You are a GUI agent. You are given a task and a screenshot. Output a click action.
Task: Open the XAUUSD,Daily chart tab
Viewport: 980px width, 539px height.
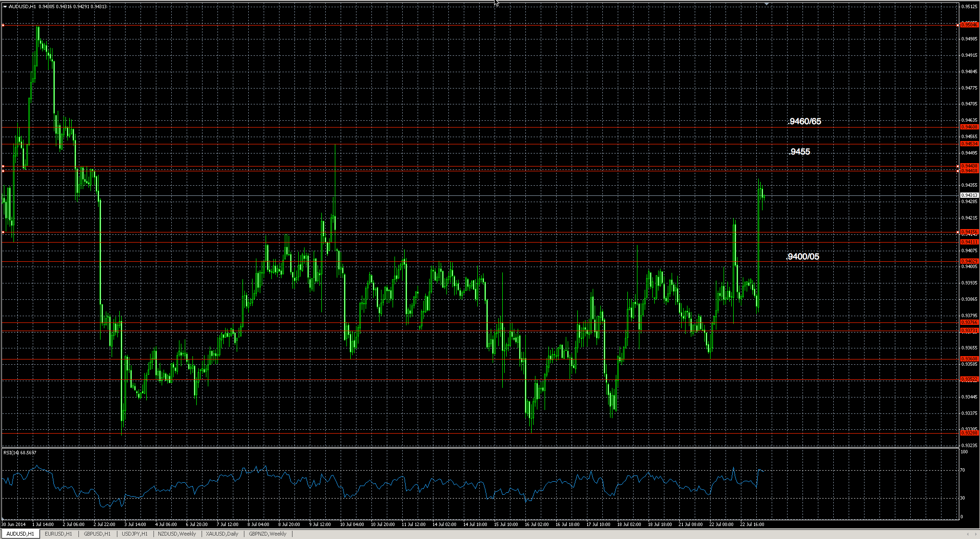click(222, 534)
